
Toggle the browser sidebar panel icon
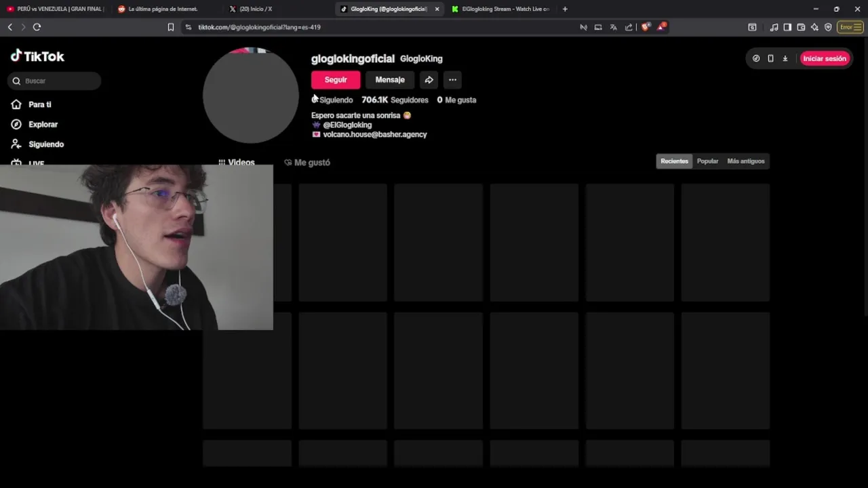pyautogui.click(x=787, y=27)
